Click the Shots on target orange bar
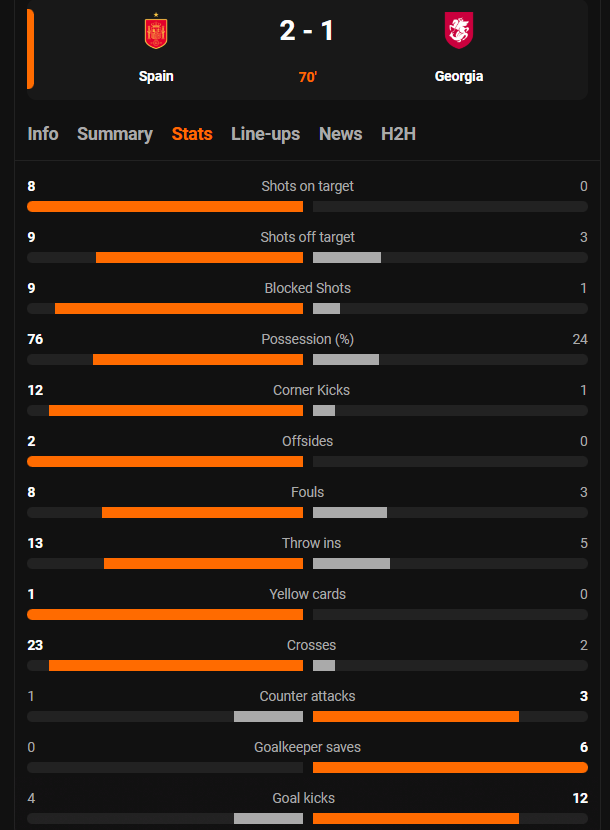The width and height of the screenshot is (610, 830). pyautogui.click(x=165, y=206)
